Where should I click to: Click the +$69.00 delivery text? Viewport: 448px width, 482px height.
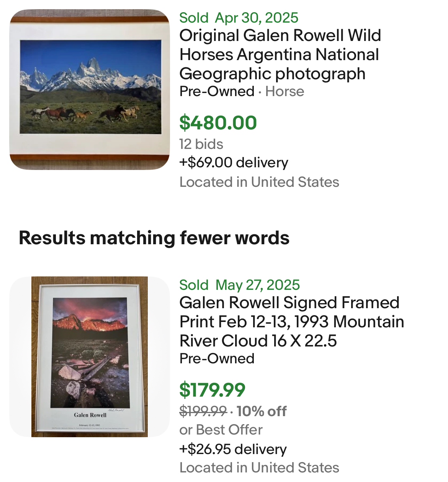[x=234, y=163]
